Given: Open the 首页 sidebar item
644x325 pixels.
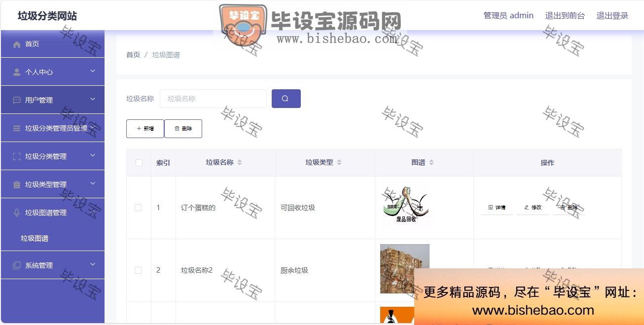Looking at the screenshot, I should pos(53,44).
